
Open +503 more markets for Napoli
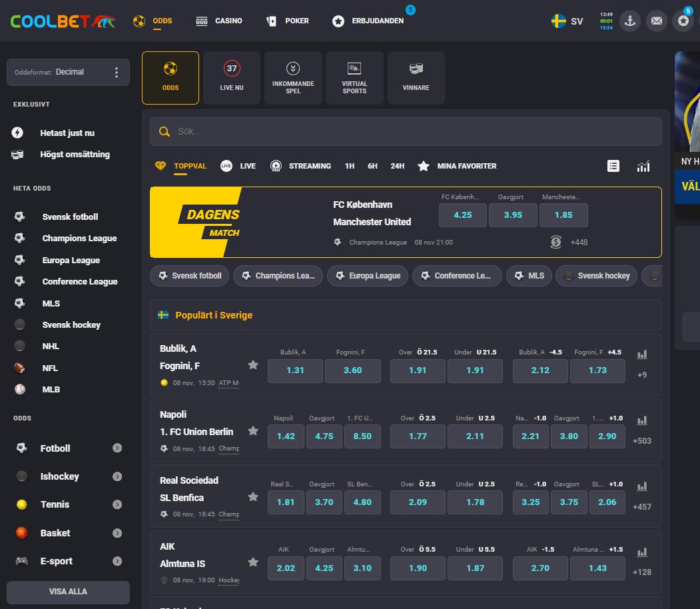(642, 441)
